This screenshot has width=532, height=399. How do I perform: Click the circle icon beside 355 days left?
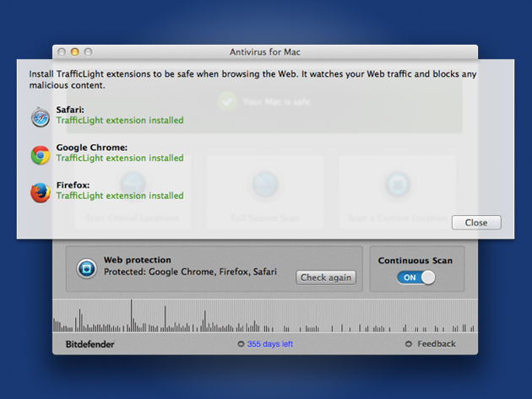(241, 344)
